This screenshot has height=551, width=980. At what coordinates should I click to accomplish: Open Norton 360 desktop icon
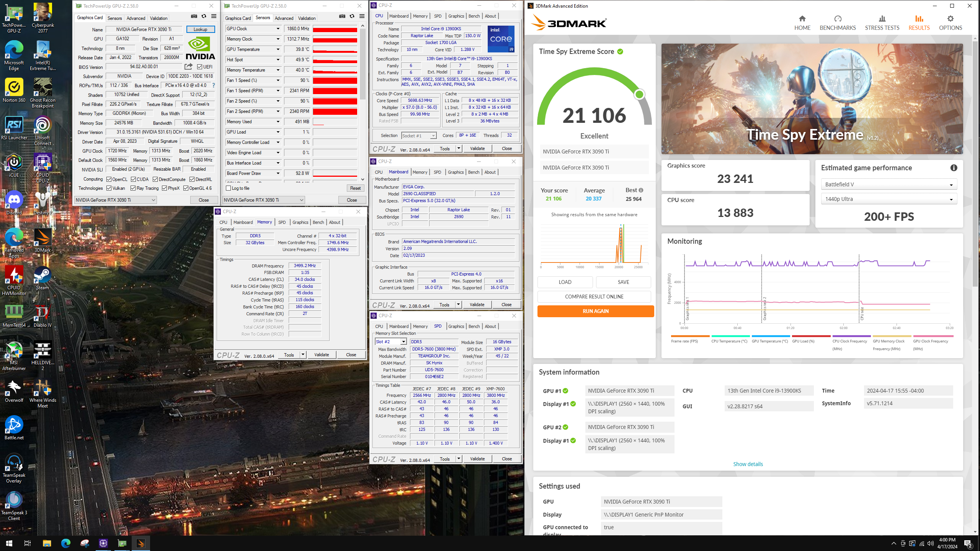coord(14,90)
